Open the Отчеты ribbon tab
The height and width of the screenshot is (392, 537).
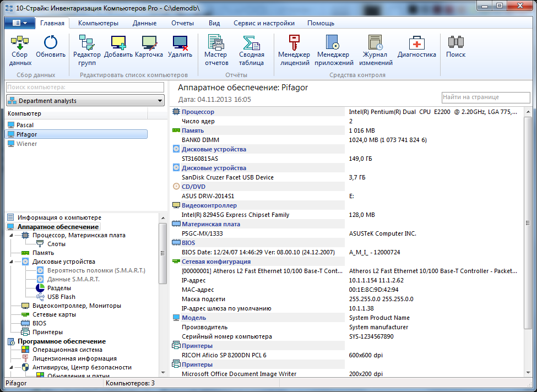coord(182,23)
